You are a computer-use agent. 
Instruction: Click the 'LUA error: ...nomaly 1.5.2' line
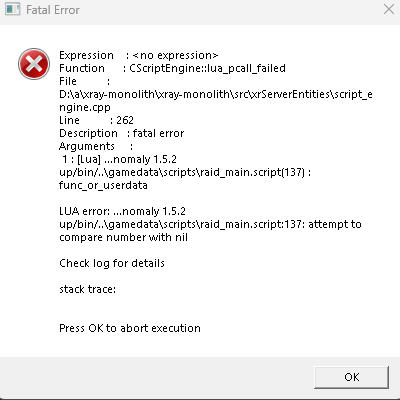[x=122, y=211]
